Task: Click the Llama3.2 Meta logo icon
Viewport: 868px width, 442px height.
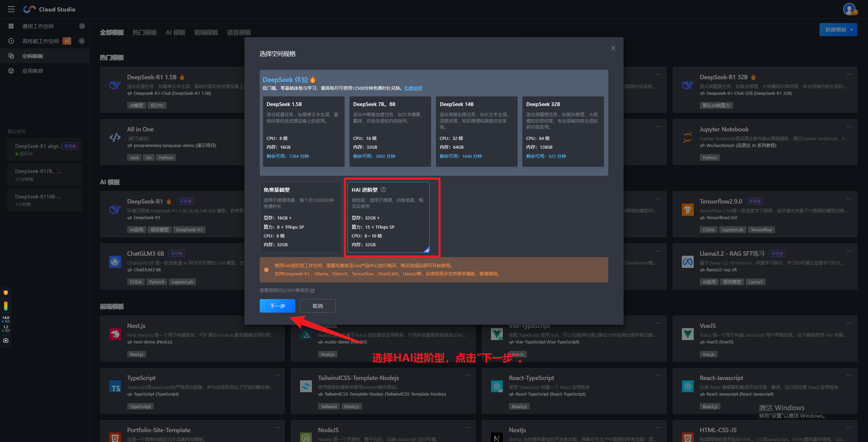Action: pyautogui.click(x=688, y=261)
